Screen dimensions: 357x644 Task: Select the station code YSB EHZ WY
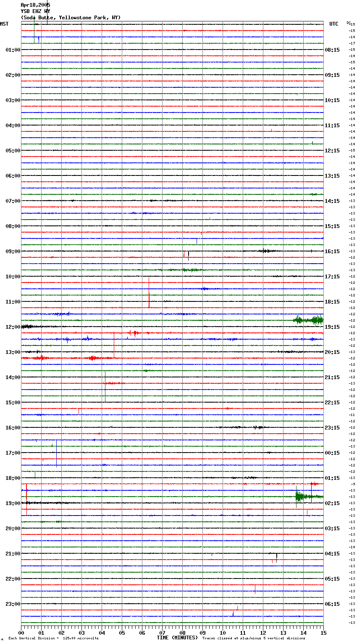pos(35,11)
